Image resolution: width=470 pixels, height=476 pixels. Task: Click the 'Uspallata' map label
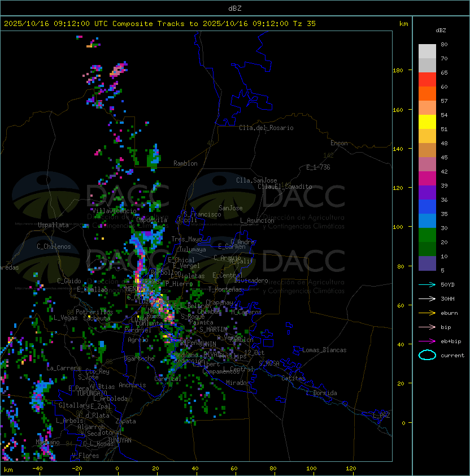(x=53, y=225)
